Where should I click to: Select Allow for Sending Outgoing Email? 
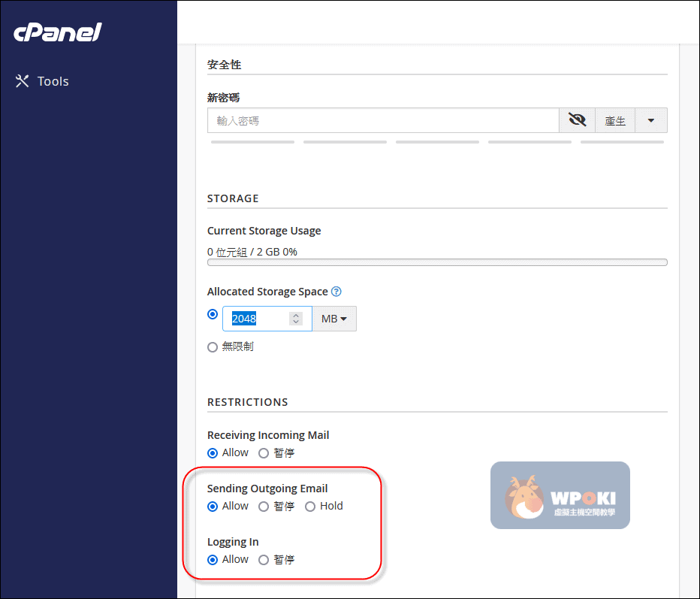point(213,507)
